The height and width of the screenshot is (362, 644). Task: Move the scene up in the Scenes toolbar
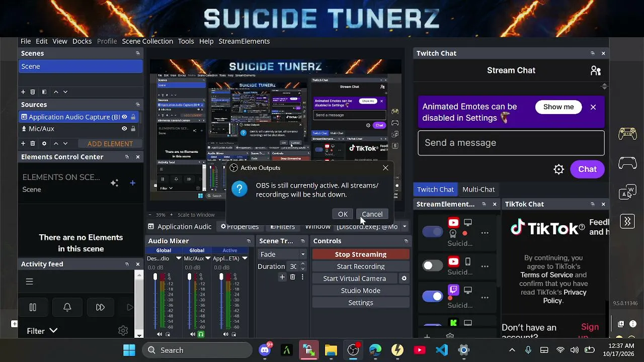point(56,92)
